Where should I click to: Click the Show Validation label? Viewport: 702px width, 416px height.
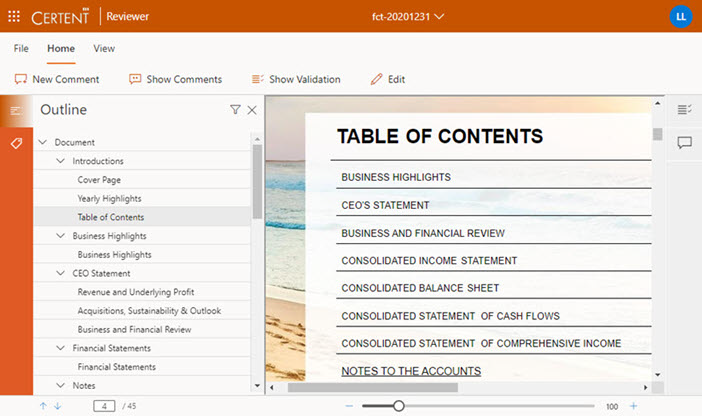(304, 79)
